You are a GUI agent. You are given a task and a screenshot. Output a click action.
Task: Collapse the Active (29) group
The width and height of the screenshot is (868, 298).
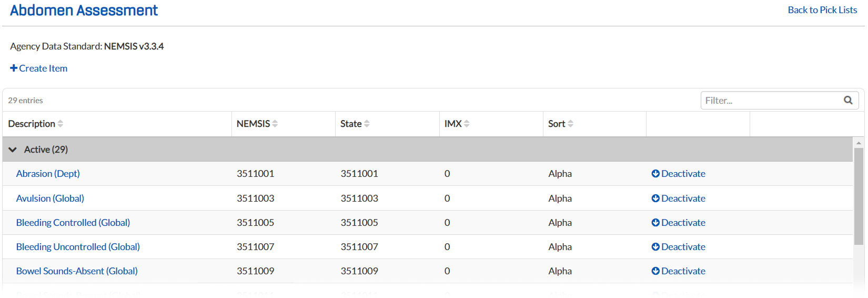(13, 150)
